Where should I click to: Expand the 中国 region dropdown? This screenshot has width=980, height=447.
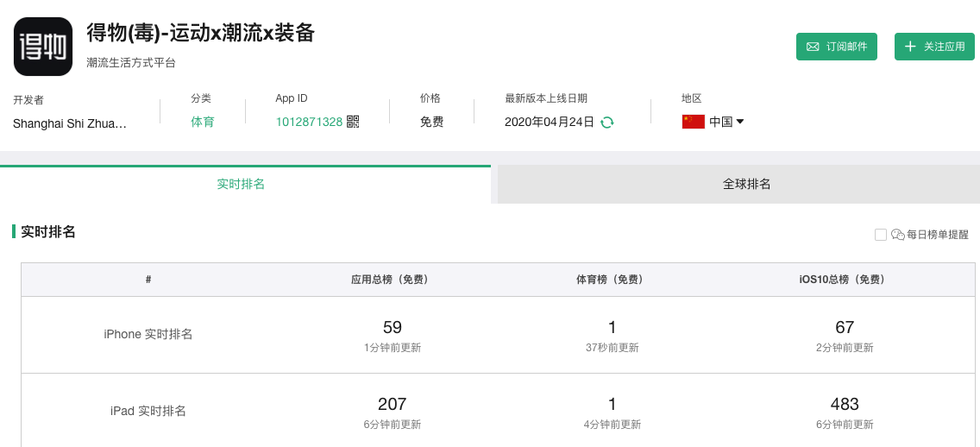(x=727, y=122)
